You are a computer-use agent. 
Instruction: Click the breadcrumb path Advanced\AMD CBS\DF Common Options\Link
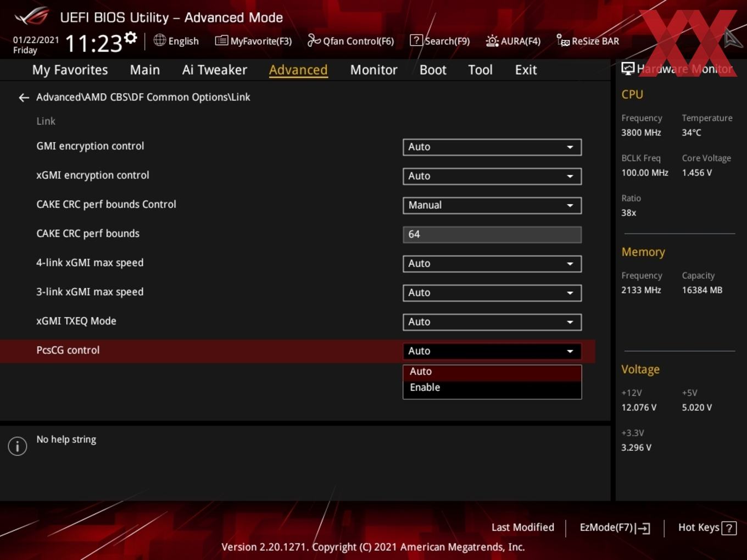tap(143, 97)
